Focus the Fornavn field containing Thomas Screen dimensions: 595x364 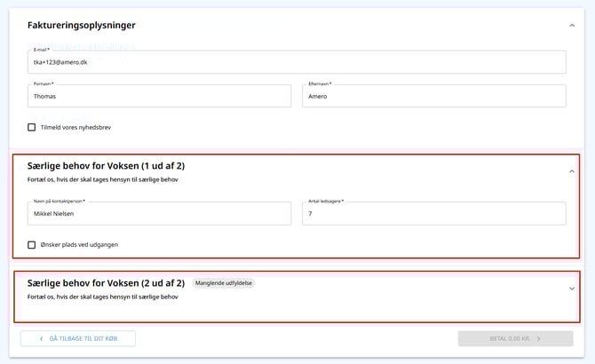159,96
